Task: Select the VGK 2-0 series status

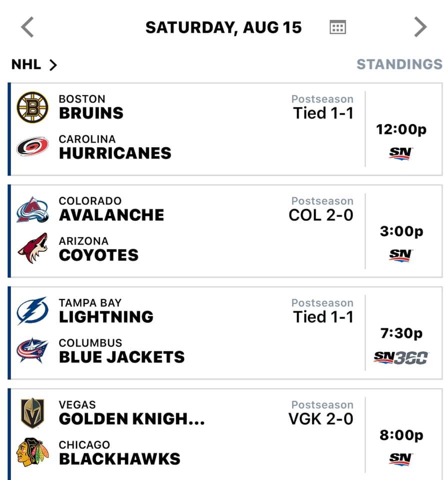Action: pos(321,419)
